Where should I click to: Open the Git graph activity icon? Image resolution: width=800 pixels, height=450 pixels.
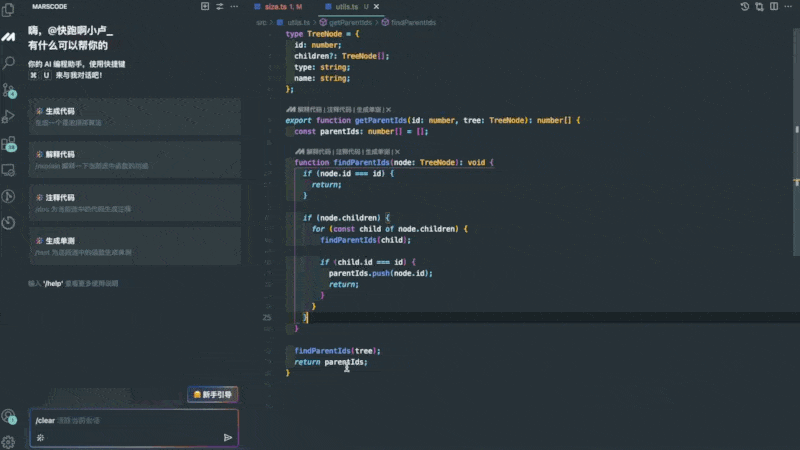click(8, 196)
